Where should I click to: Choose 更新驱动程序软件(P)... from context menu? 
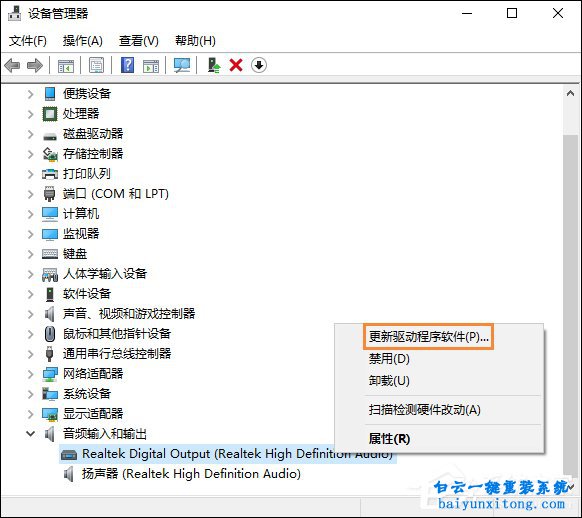pyautogui.click(x=428, y=337)
